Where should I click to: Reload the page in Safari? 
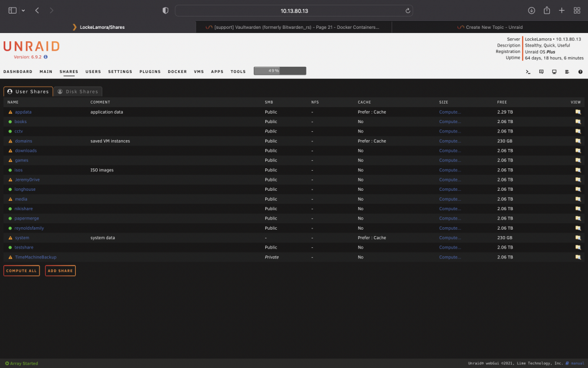click(407, 11)
